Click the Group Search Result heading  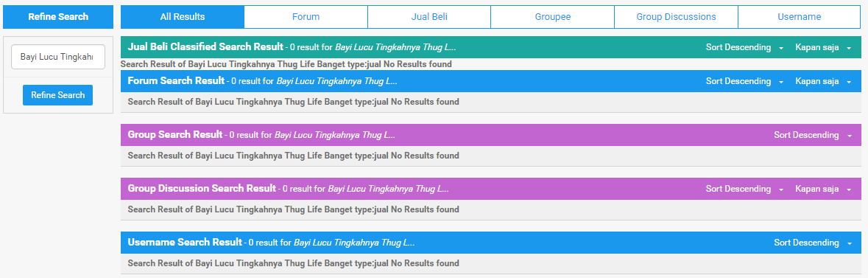pos(175,135)
